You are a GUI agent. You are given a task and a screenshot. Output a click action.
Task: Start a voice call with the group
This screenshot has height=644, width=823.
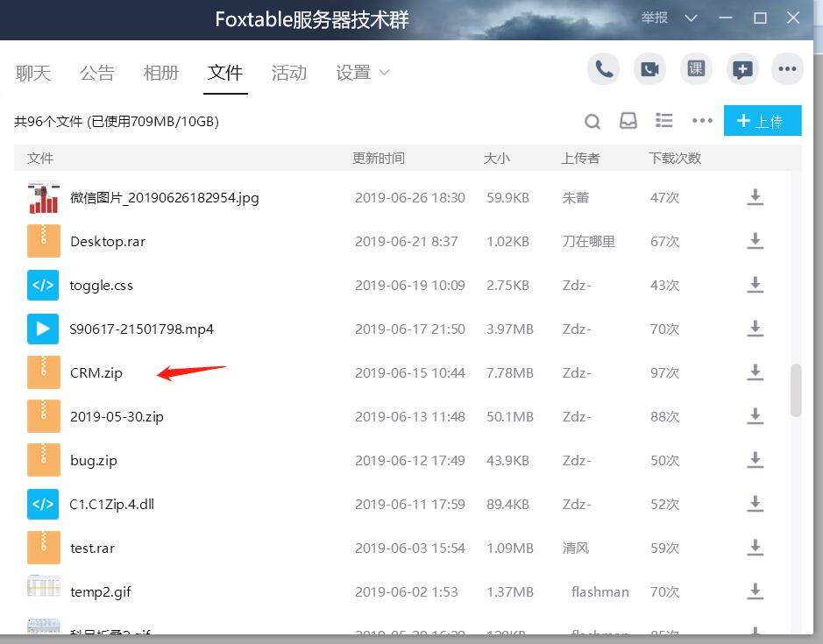[603, 68]
